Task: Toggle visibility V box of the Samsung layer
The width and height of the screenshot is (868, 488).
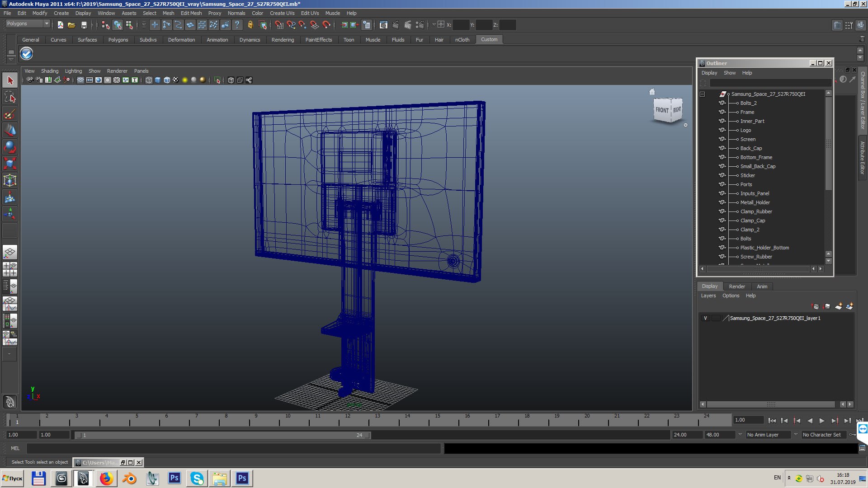Action: coord(705,318)
